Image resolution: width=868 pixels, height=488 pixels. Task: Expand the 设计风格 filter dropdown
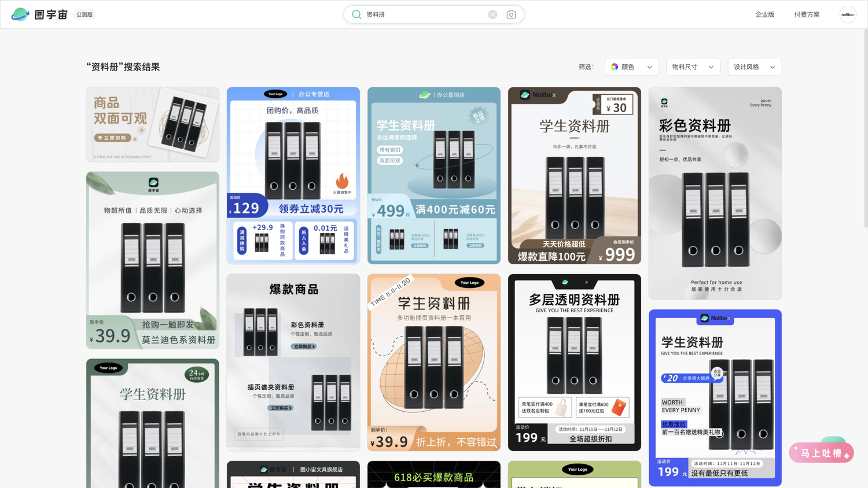click(x=755, y=67)
